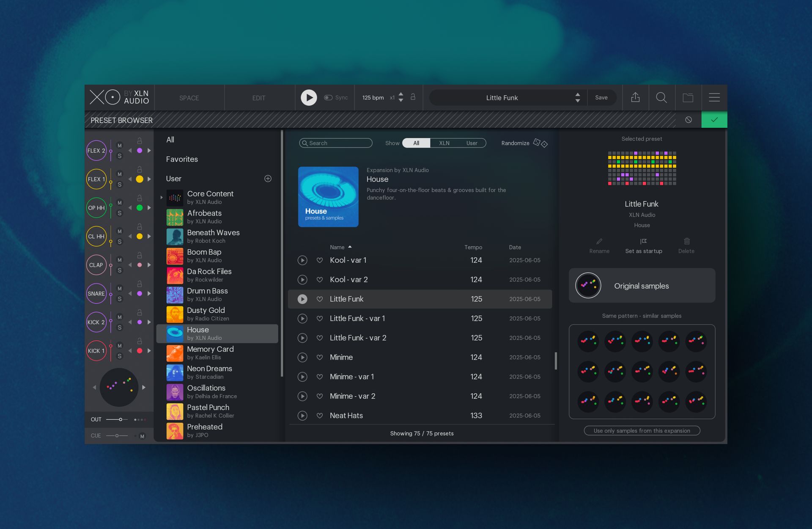Preview the Kool - var 2 preset

click(302, 280)
